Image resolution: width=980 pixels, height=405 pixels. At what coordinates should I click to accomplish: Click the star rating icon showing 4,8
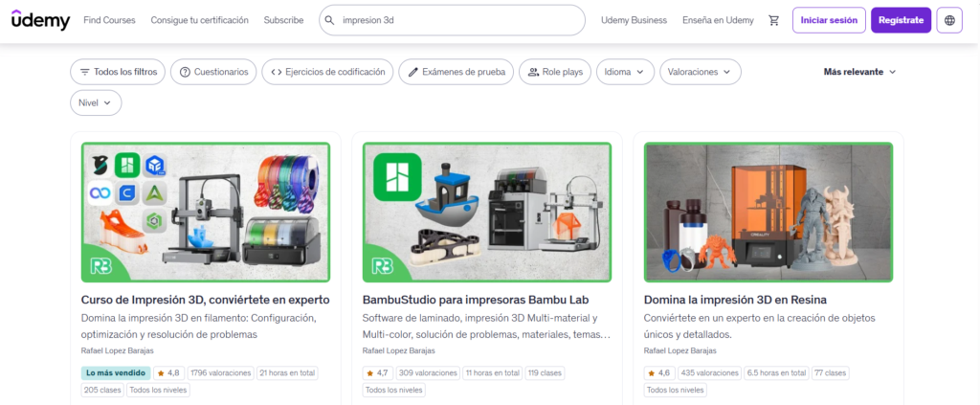[161, 373]
